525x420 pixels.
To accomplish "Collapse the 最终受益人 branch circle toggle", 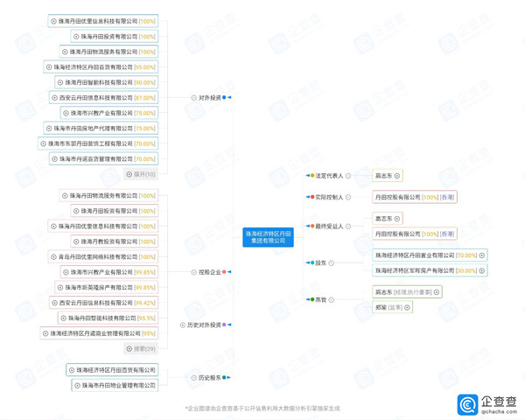I will click(x=348, y=227).
